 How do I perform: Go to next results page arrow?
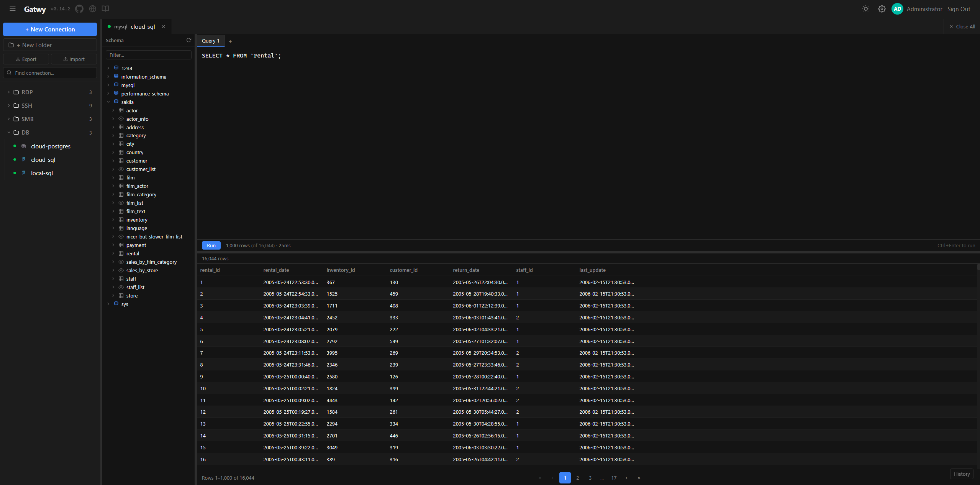tap(626, 478)
